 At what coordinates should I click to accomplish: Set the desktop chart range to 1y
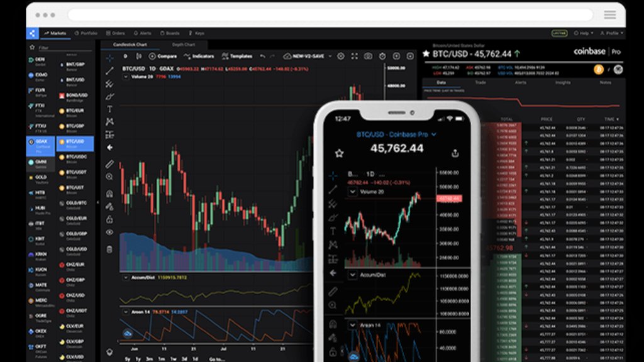coord(138,359)
